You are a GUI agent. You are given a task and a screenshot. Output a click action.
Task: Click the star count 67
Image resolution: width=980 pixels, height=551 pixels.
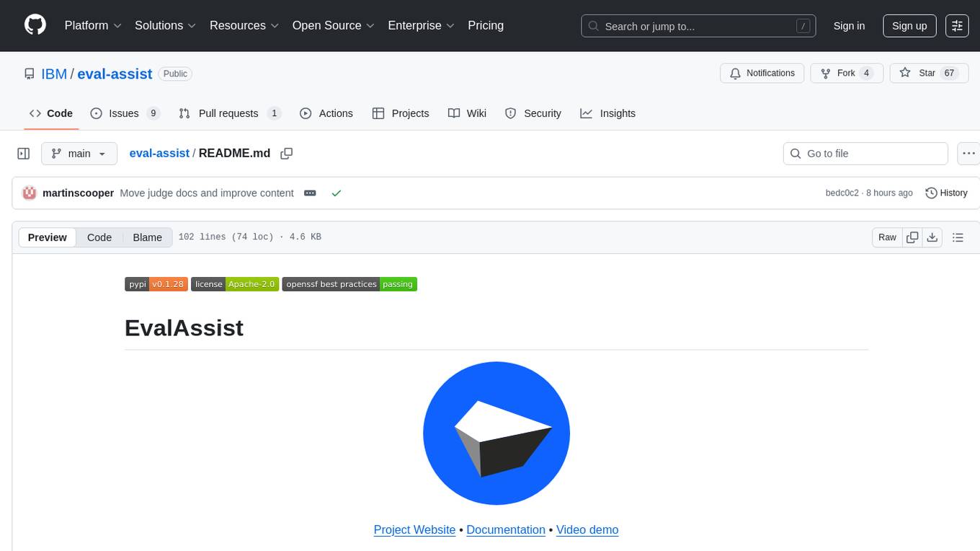pyautogui.click(x=949, y=73)
